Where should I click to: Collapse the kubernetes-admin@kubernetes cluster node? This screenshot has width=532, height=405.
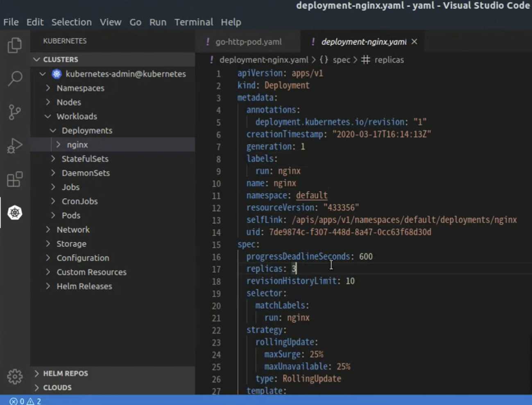coord(43,74)
